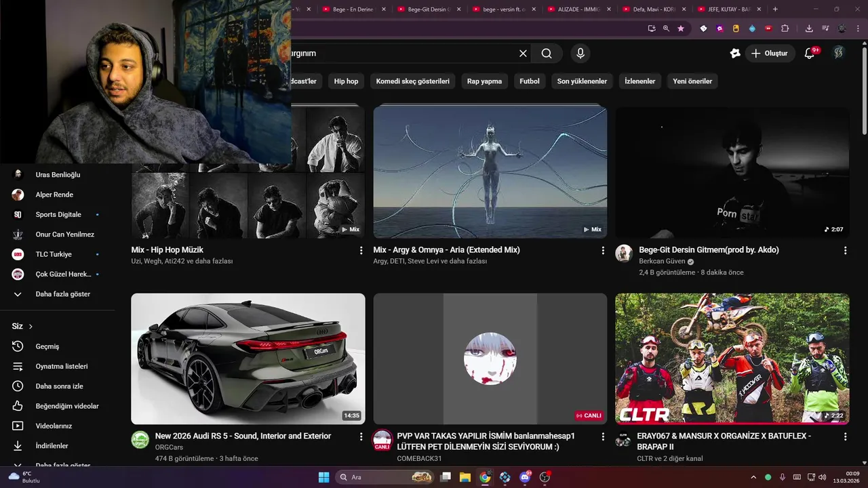Image resolution: width=868 pixels, height=488 pixels.
Task: Select the Komedi skeç gösterileri chip
Action: pyautogui.click(x=412, y=81)
